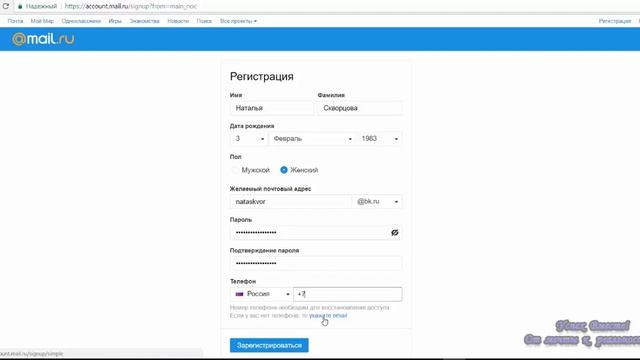Click the Russia flag icon in phone field
This screenshot has height=360, width=640.
point(239,294)
